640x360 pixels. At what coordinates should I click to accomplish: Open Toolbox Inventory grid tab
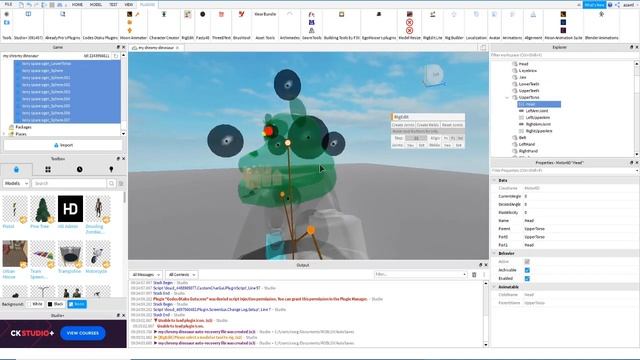[x=48, y=169]
